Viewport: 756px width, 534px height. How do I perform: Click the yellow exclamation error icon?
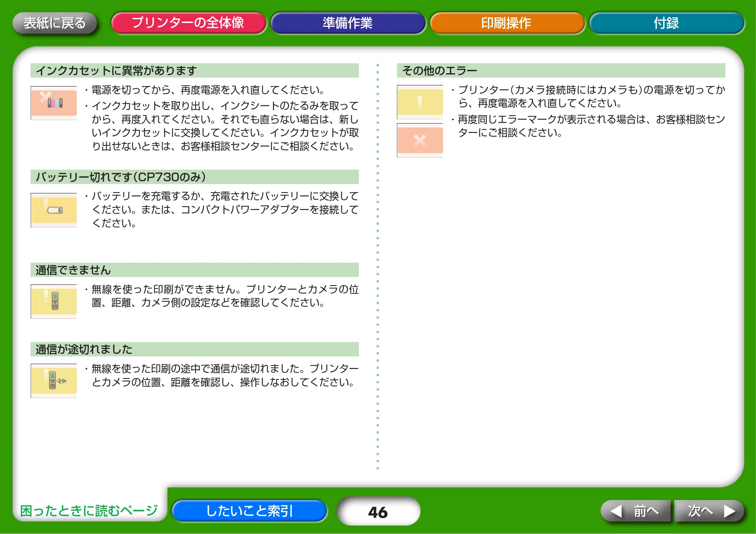(x=420, y=102)
